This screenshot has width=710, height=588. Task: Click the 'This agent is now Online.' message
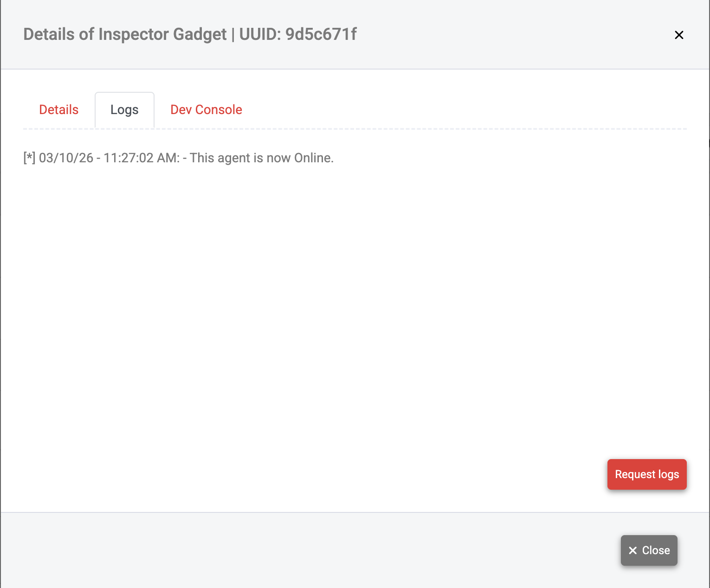261,158
